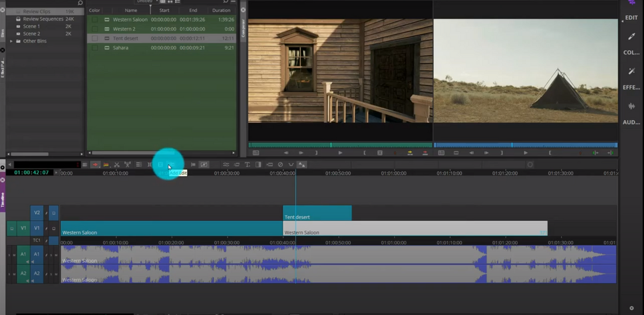644x315 pixels.
Task: Click the Color column header in bin
Action: (x=94, y=11)
